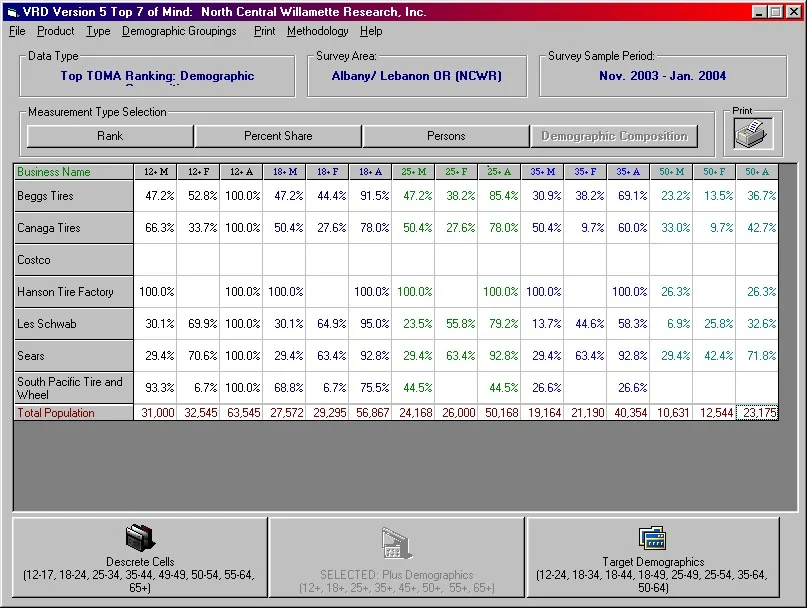Viewport: 807px width, 608px height.
Task: Click the 12+ M column header
Action: tap(155, 172)
